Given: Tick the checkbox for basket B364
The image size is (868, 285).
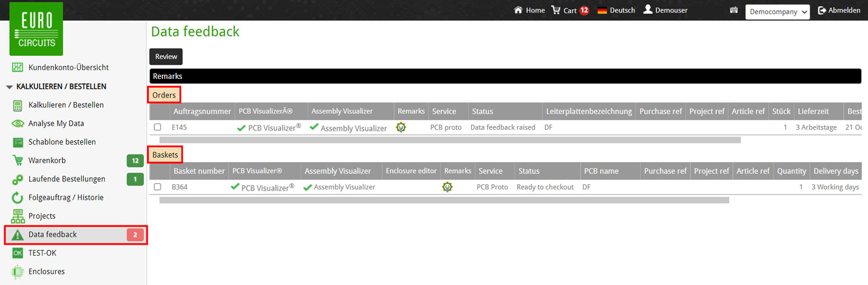Looking at the screenshot, I should [x=157, y=187].
